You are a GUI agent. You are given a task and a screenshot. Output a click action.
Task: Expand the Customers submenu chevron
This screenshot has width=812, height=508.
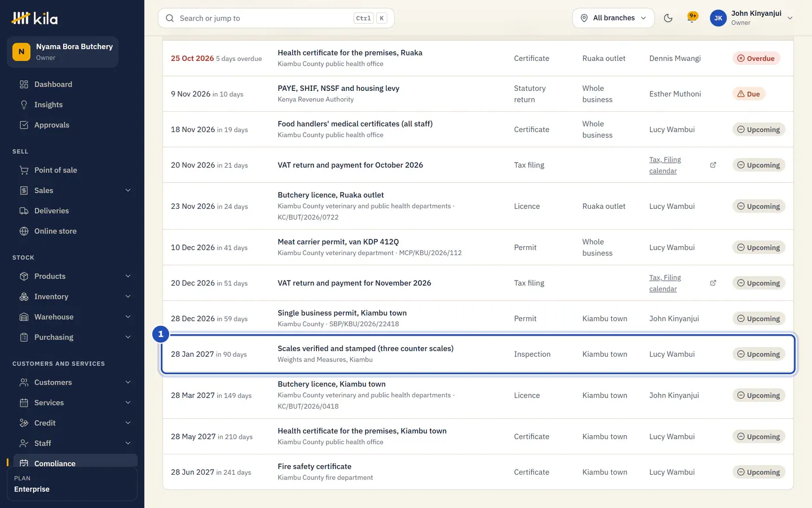(x=128, y=383)
